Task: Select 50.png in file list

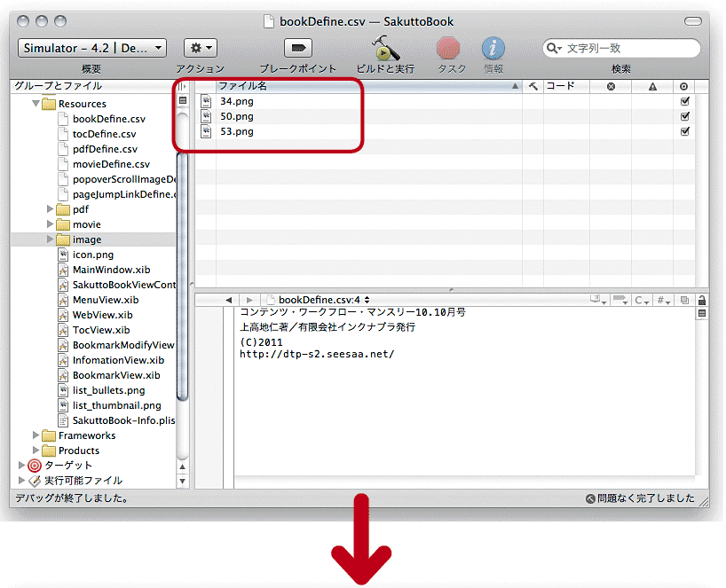Action: [237, 116]
